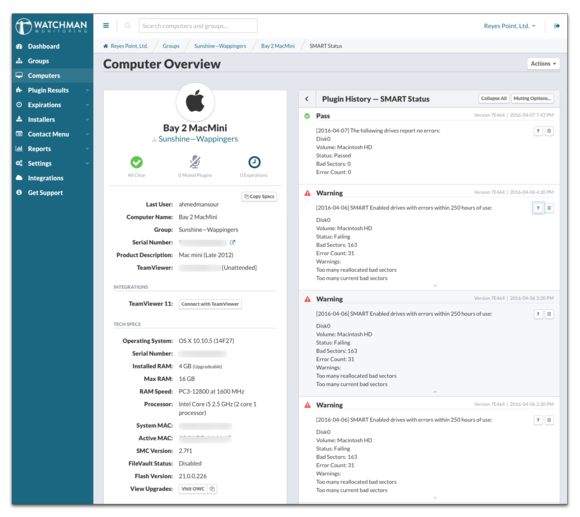Viewport: 580px width, 517px height.
Task: Click the help icon on Pass entry
Action: tap(538, 131)
